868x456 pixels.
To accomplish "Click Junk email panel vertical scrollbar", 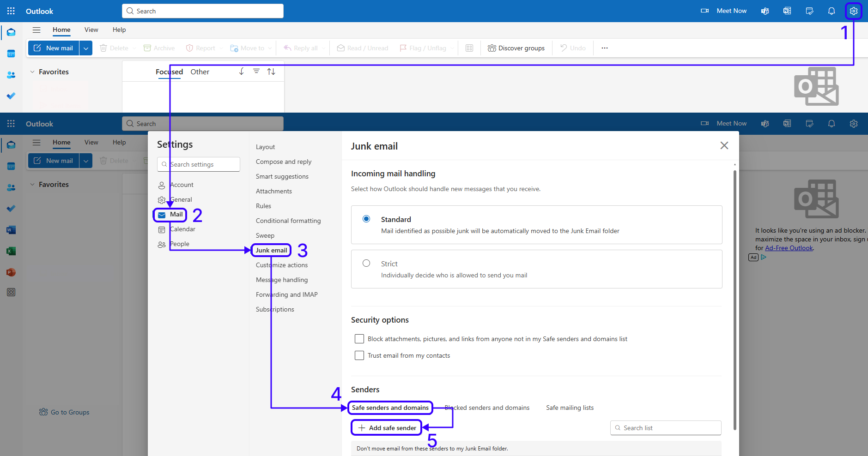I will 735,300.
